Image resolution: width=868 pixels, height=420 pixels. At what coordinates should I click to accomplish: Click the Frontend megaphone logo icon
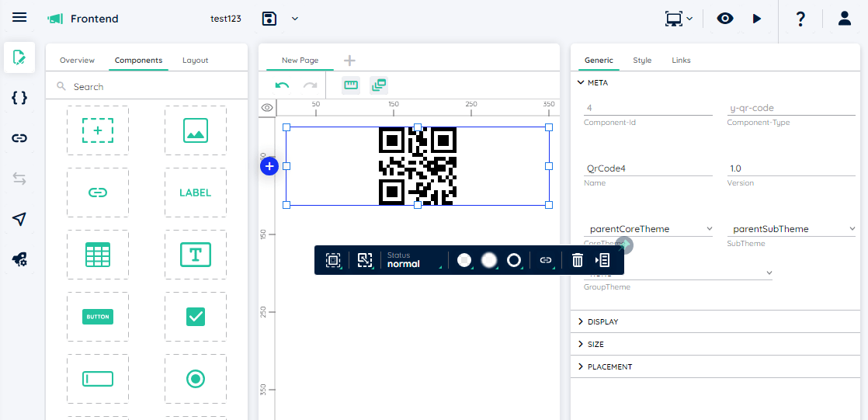(x=55, y=19)
